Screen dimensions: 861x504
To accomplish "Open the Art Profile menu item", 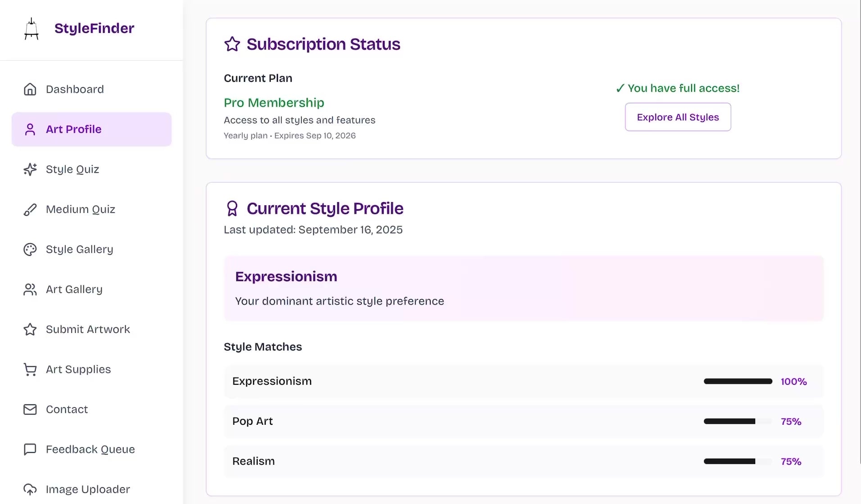I will tap(91, 129).
